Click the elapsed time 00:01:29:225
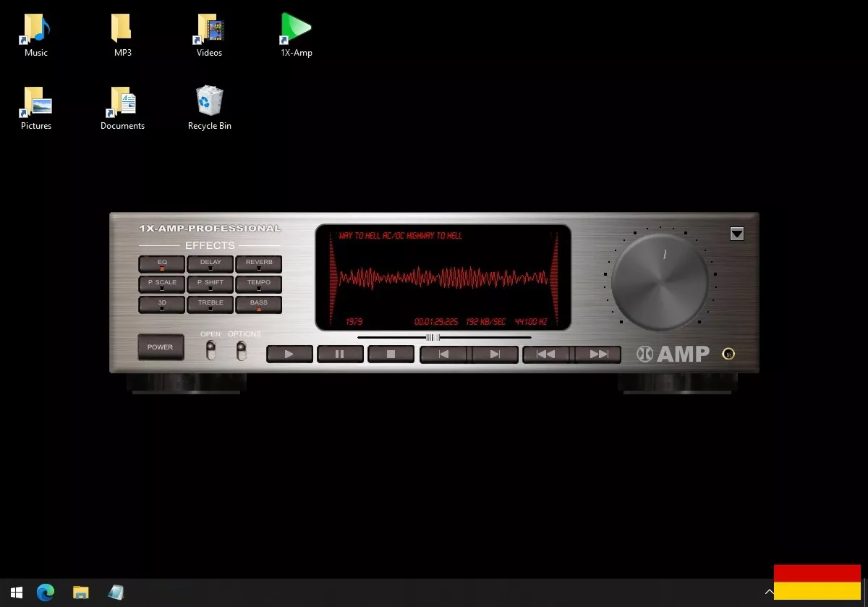Image resolution: width=868 pixels, height=607 pixels. pyautogui.click(x=436, y=321)
